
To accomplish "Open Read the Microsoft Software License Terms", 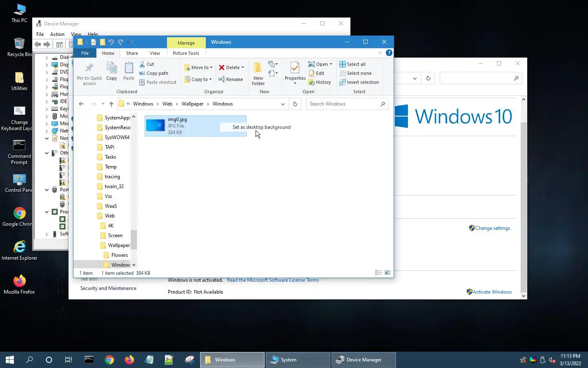I will pyautogui.click(x=273, y=280).
